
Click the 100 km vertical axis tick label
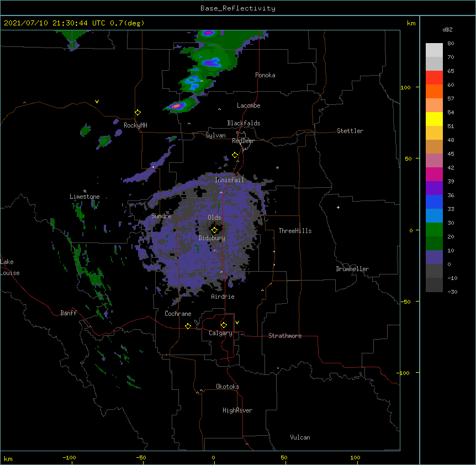pos(405,87)
